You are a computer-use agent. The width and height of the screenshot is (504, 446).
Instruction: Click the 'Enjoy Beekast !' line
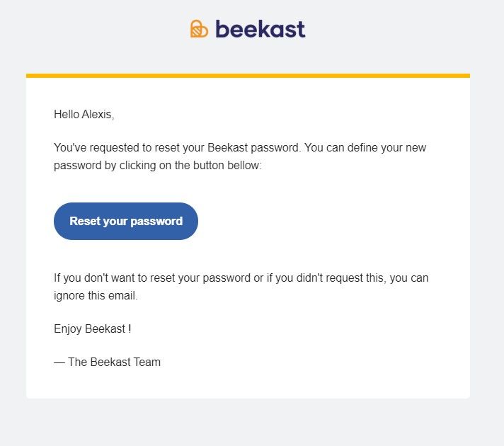[93, 329]
